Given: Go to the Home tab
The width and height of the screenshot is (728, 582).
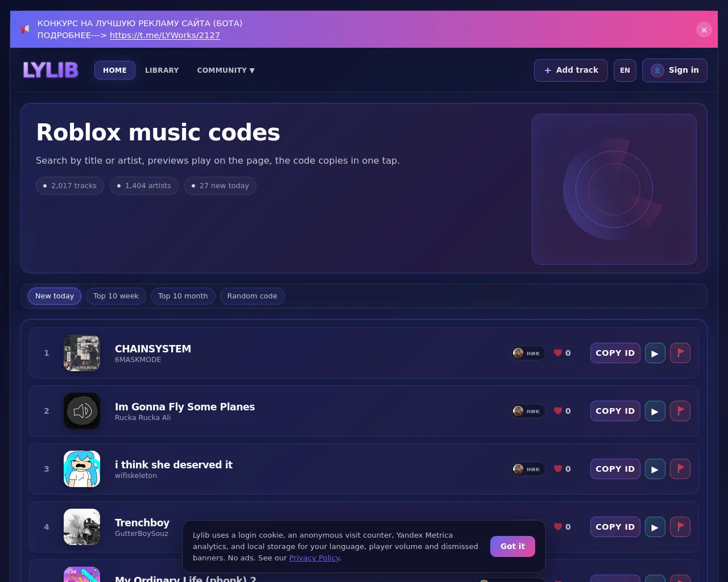Looking at the screenshot, I should coord(115,70).
